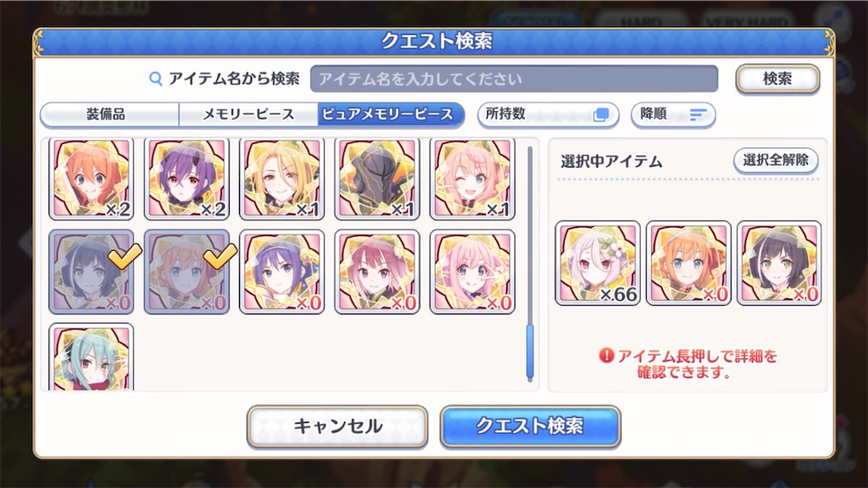Click the item name search input field

[x=514, y=79]
